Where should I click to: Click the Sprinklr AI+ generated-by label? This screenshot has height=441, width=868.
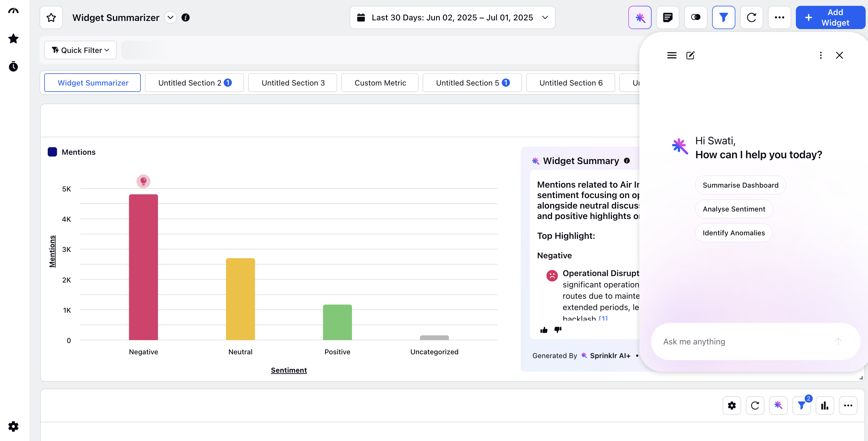[606, 356]
